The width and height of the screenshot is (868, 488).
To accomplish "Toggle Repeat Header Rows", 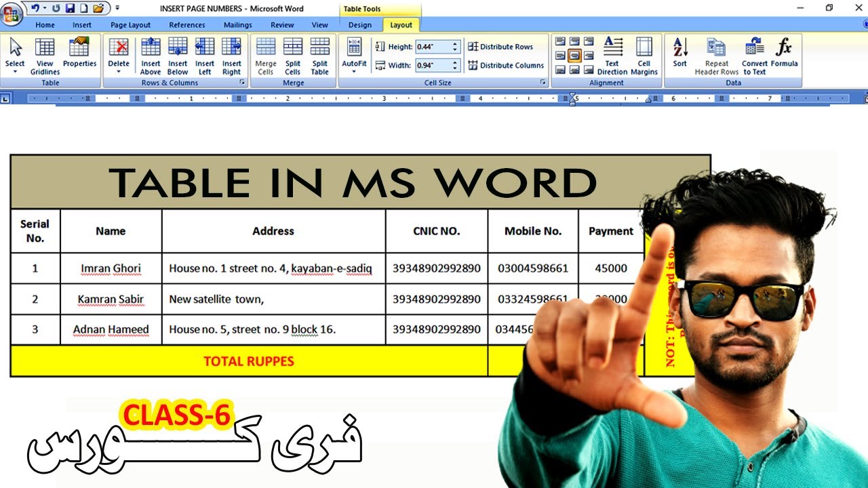I will (x=717, y=56).
